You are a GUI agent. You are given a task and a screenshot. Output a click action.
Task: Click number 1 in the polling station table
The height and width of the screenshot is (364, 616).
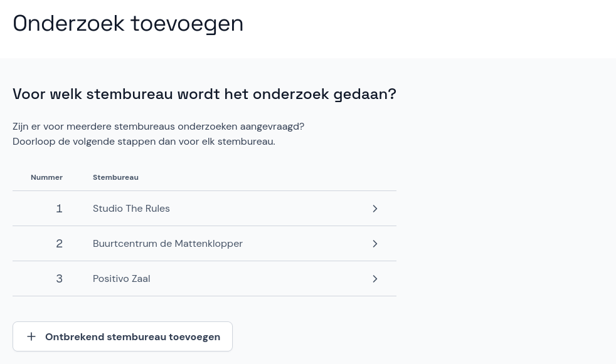59,208
